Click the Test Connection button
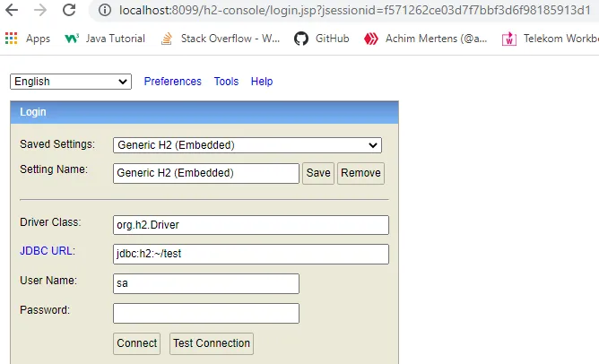599x364 pixels. click(x=212, y=343)
